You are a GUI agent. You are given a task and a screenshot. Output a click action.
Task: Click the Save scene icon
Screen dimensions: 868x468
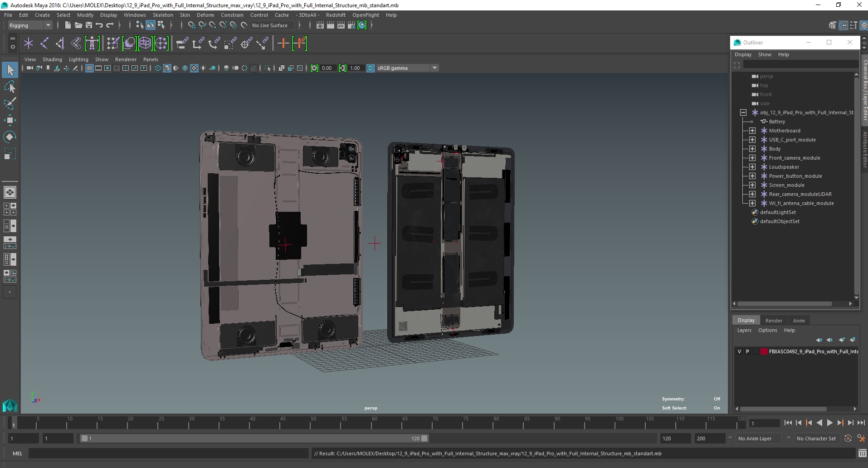point(89,25)
